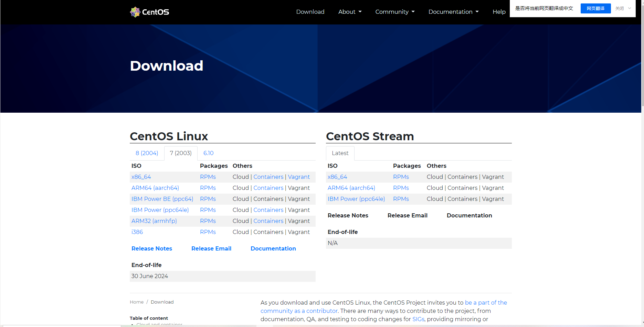
Task: Open CentOS Linux ARM64 (aarch64) ISO link
Action: [x=155, y=188]
